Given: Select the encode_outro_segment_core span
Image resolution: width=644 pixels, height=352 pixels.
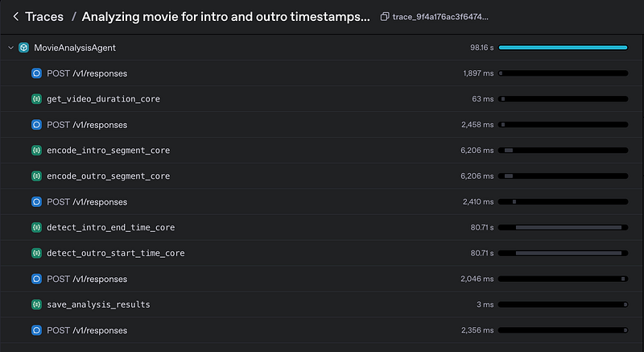Looking at the screenshot, I should click(108, 176).
